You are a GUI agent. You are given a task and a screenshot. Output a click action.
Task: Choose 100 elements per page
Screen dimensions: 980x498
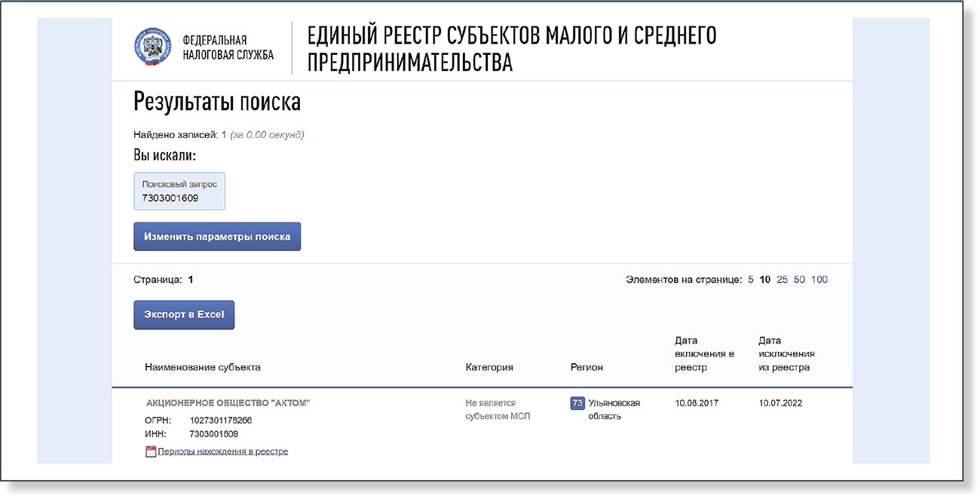tap(819, 280)
